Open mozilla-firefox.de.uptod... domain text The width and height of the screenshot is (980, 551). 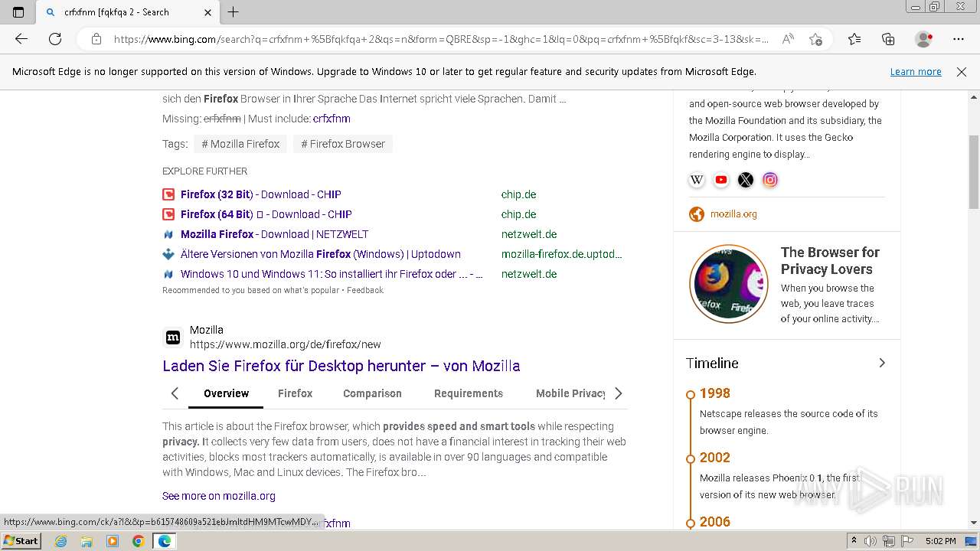pos(562,254)
